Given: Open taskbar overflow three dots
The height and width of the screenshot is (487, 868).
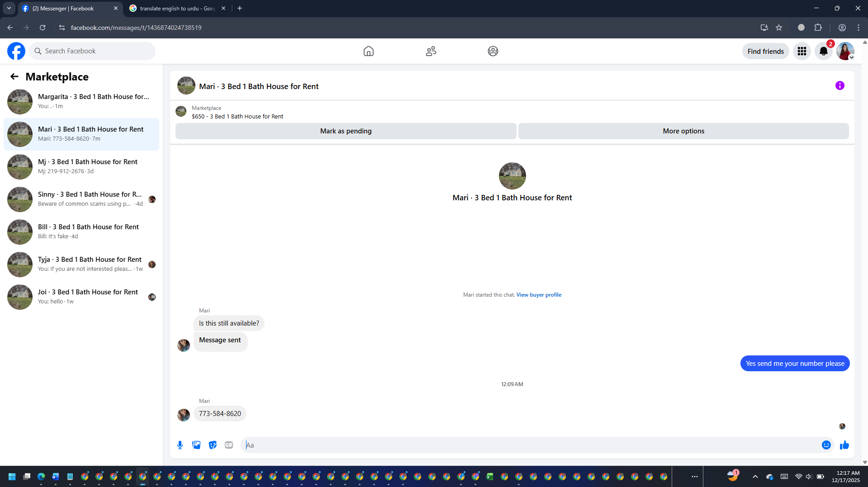Looking at the screenshot, I should click(x=695, y=477).
